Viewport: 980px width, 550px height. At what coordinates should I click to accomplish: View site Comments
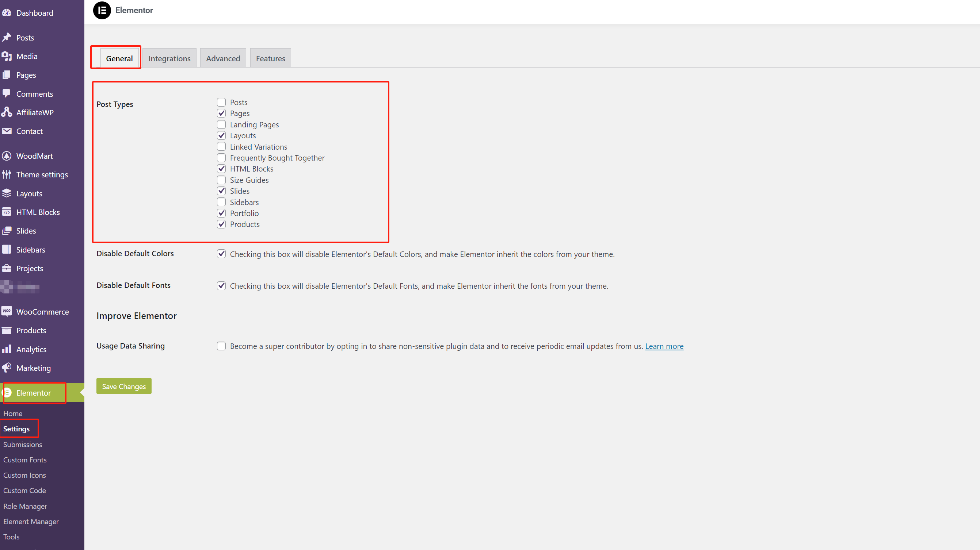coord(34,93)
